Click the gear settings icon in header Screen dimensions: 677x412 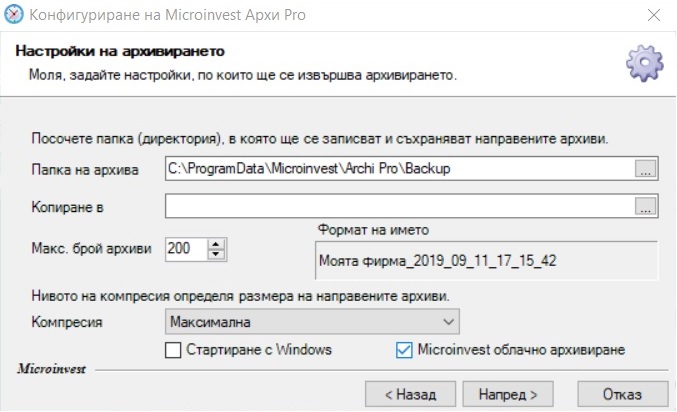tap(645, 63)
